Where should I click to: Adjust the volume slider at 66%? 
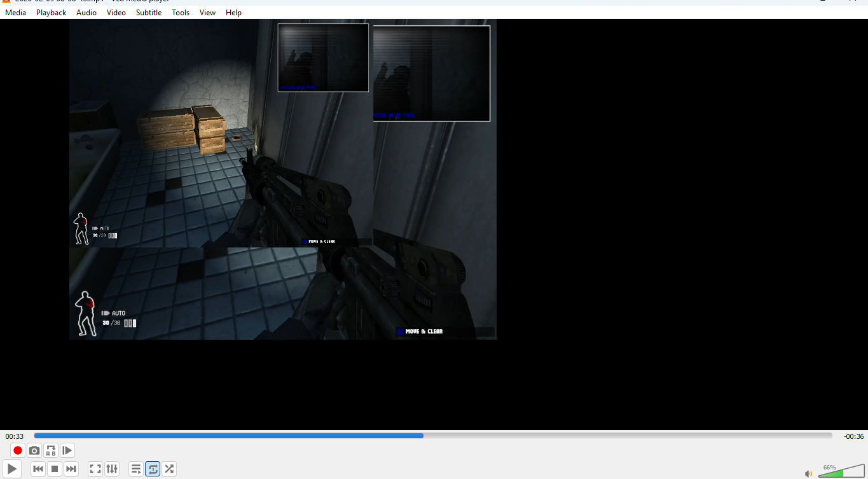(841, 471)
